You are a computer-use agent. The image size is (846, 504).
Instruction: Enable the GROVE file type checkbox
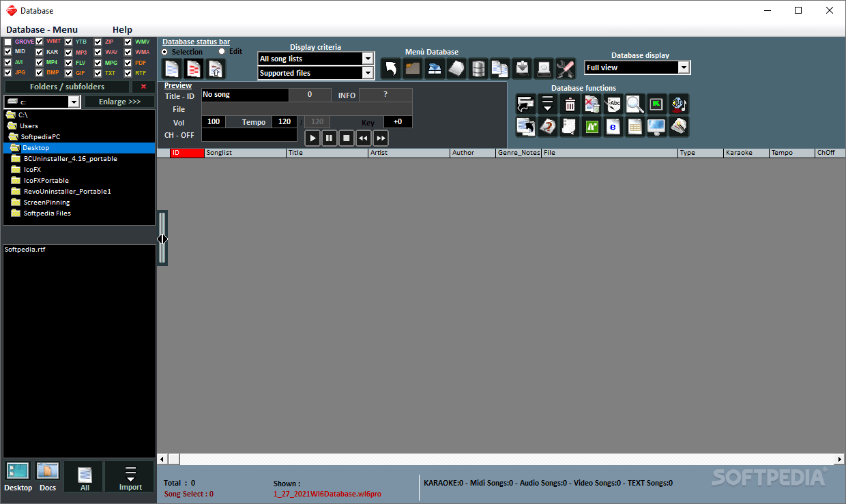(7, 42)
